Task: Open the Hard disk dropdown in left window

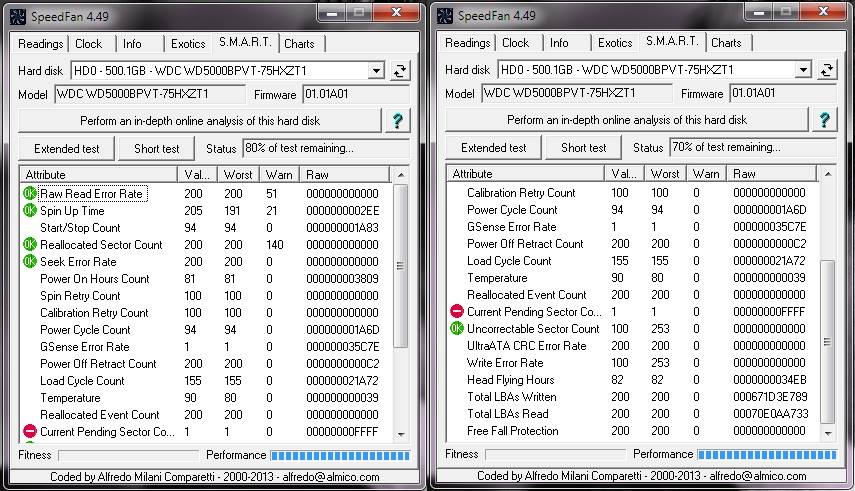Action: (x=376, y=71)
